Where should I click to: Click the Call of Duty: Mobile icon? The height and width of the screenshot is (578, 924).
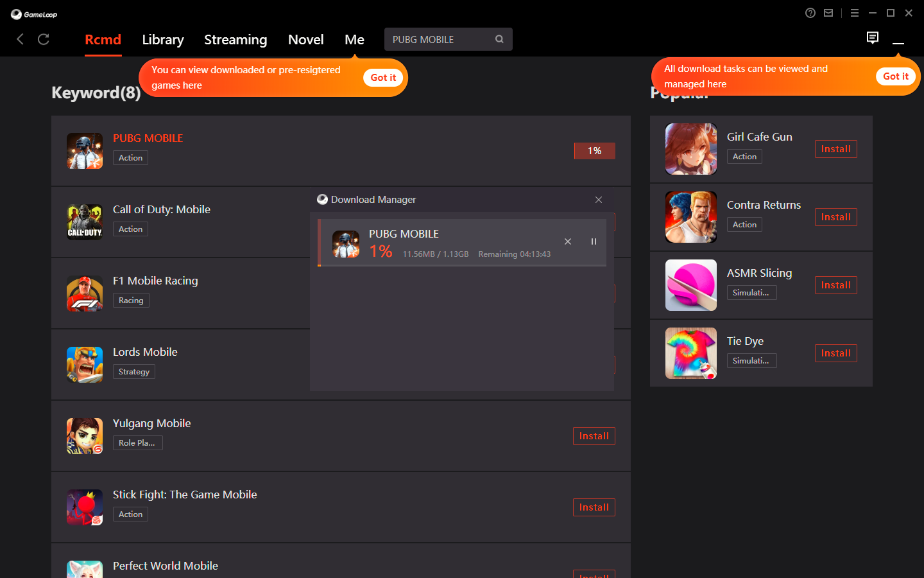coord(85,222)
